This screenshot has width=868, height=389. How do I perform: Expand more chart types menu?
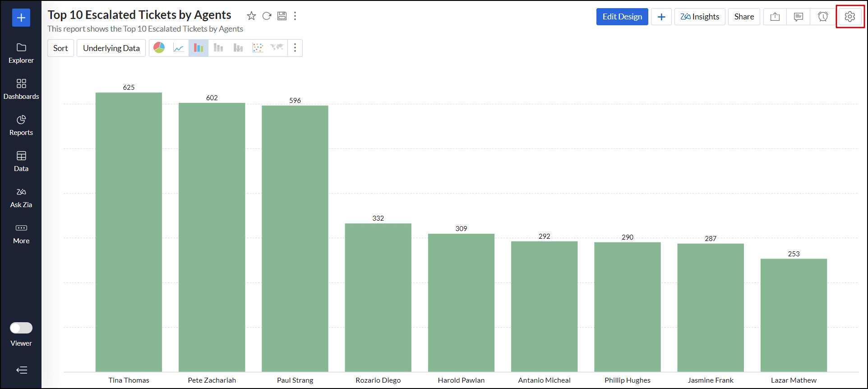point(295,48)
